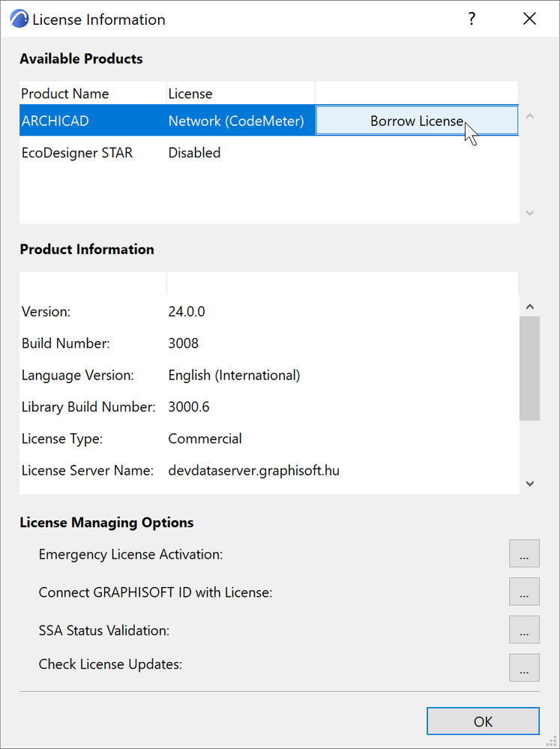Screen dimensions: 560x749
Task: Click the License Server Name value
Action: pos(253,471)
